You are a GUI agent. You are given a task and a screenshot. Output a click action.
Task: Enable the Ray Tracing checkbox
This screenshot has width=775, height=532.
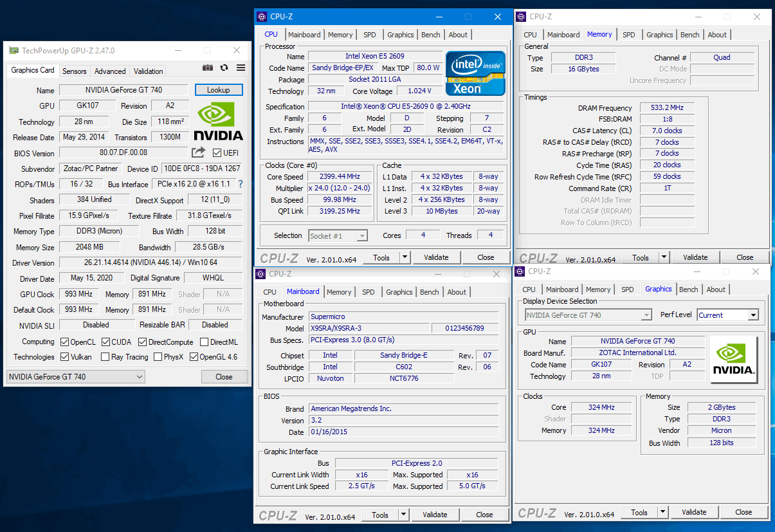[x=105, y=357]
